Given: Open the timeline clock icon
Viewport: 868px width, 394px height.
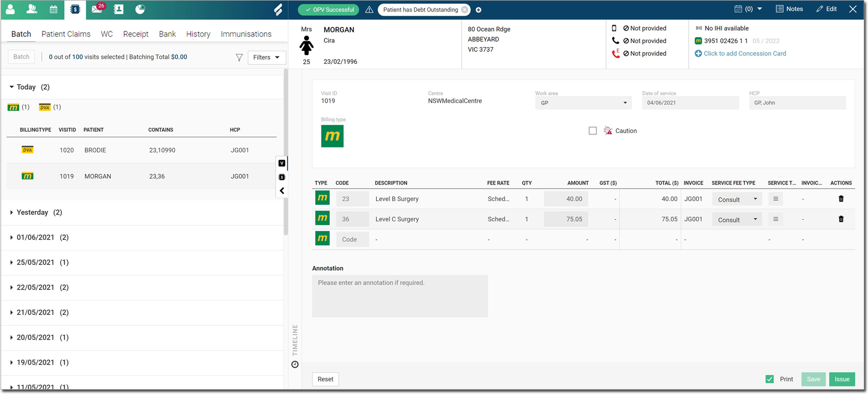Looking at the screenshot, I should [x=295, y=365].
